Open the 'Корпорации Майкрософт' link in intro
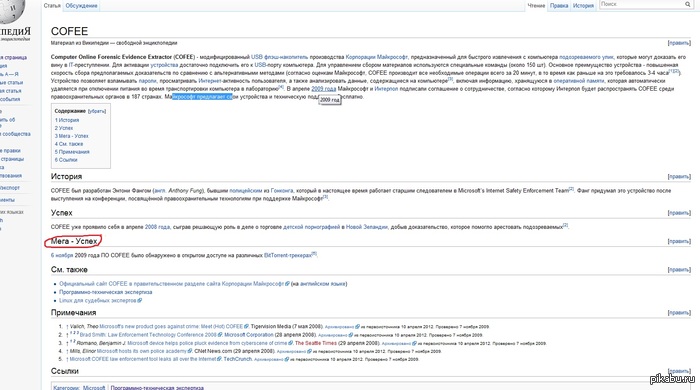Screen dimensions: 700x390 (377, 57)
